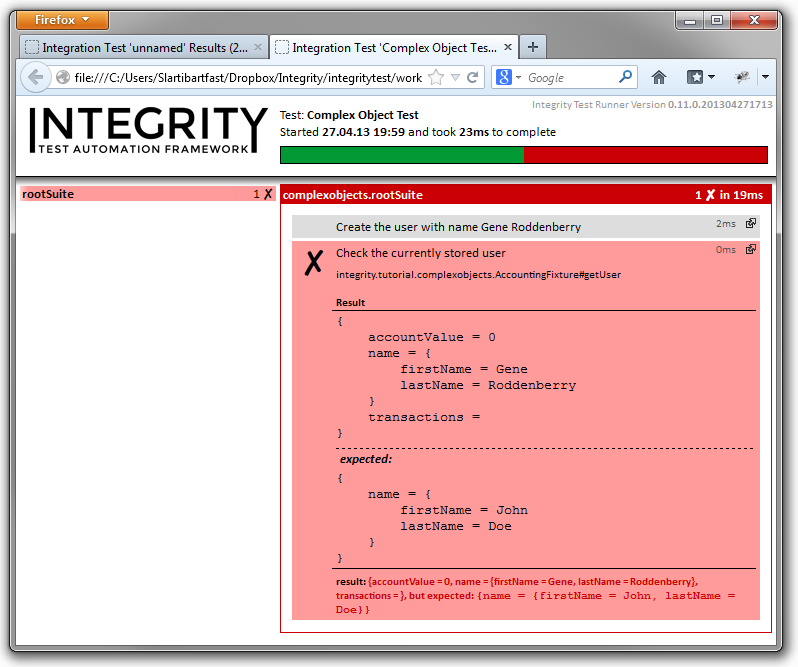Open details icon for Check stored user step
The height and width of the screenshot is (667, 798).
751,250
